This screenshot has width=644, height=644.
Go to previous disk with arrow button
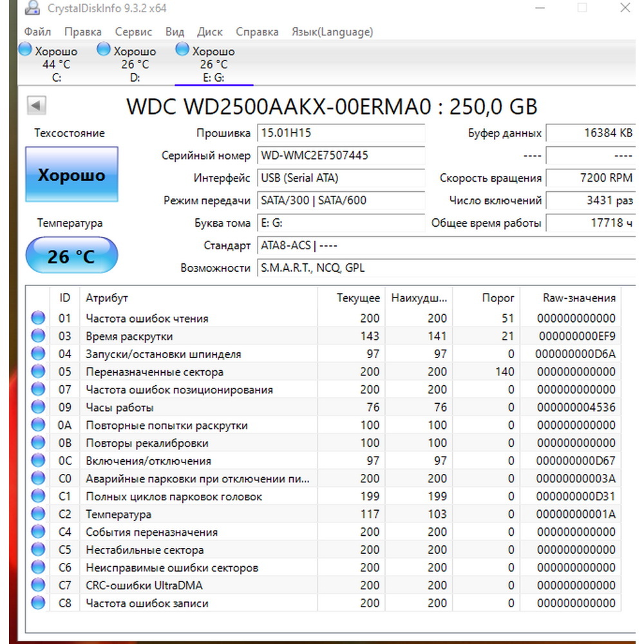(36, 106)
